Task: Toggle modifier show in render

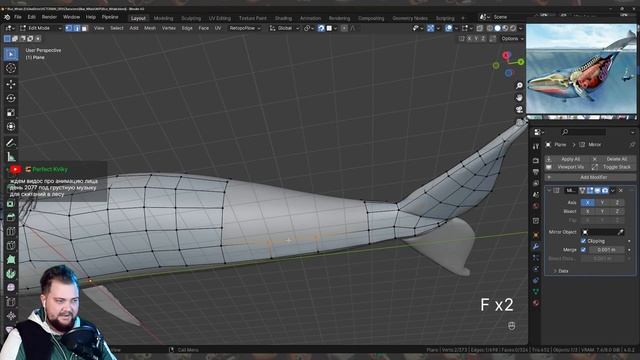Action: coord(605,191)
